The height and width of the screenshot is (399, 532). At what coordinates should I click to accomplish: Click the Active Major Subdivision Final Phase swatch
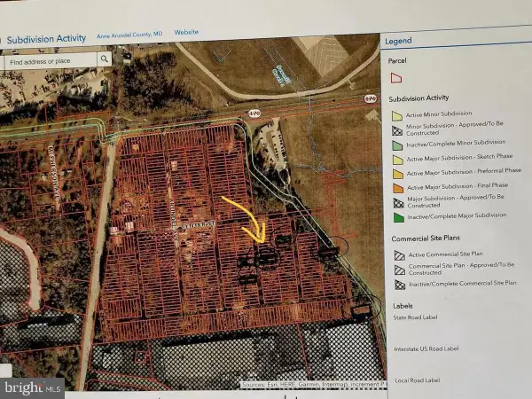tap(397, 186)
